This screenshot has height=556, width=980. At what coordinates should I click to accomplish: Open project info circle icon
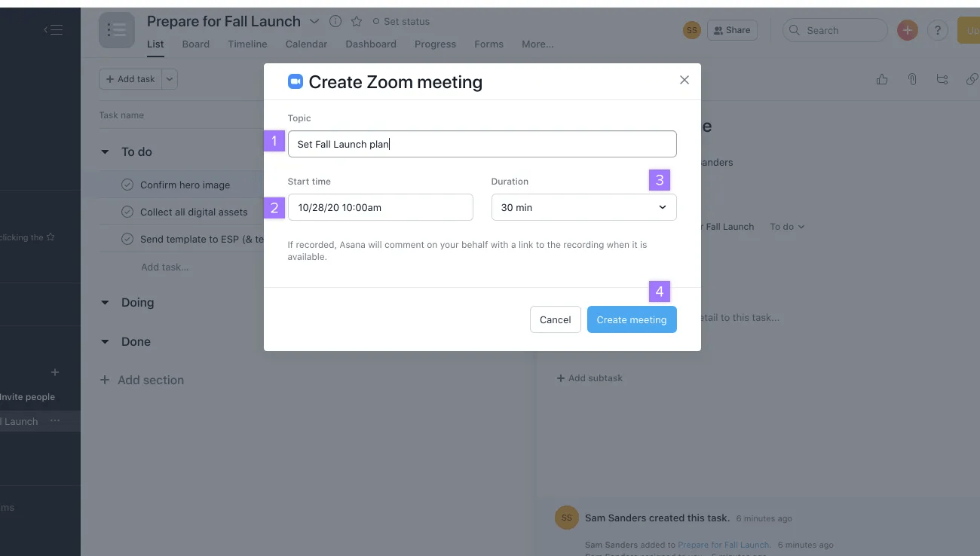point(335,22)
